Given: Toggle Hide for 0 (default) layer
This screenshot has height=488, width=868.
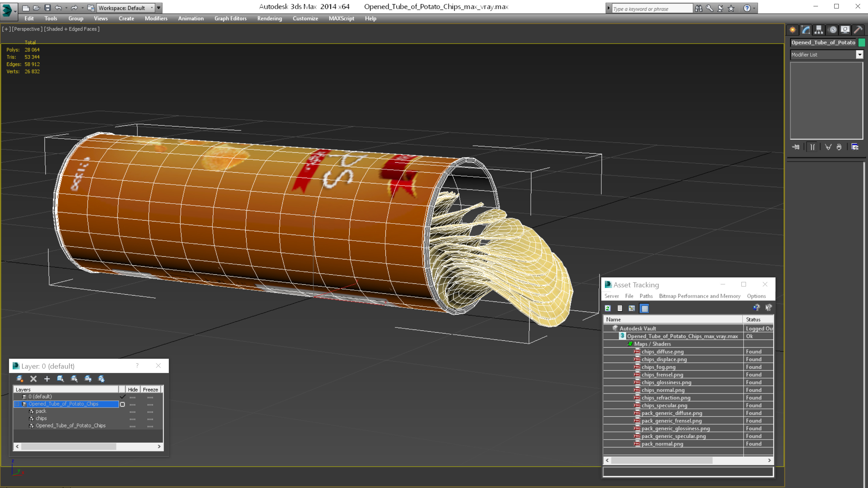Looking at the screenshot, I should (132, 397).
